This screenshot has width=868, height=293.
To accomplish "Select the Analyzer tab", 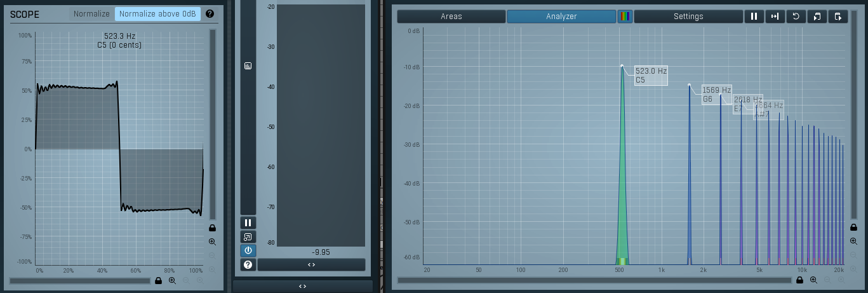I will click(561, 17).
